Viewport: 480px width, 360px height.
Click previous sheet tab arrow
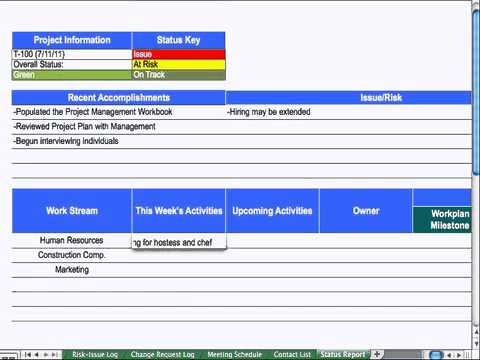coord(37,355)
